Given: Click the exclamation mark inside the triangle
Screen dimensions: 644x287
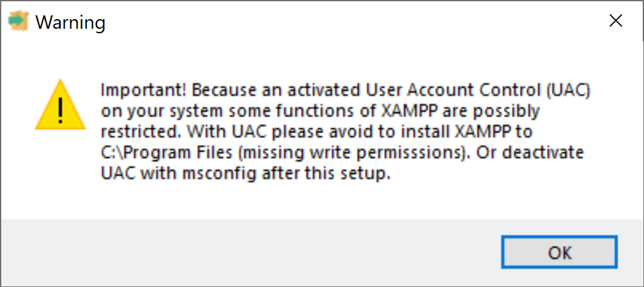Looking at the screenshot, I should point(61,109).
